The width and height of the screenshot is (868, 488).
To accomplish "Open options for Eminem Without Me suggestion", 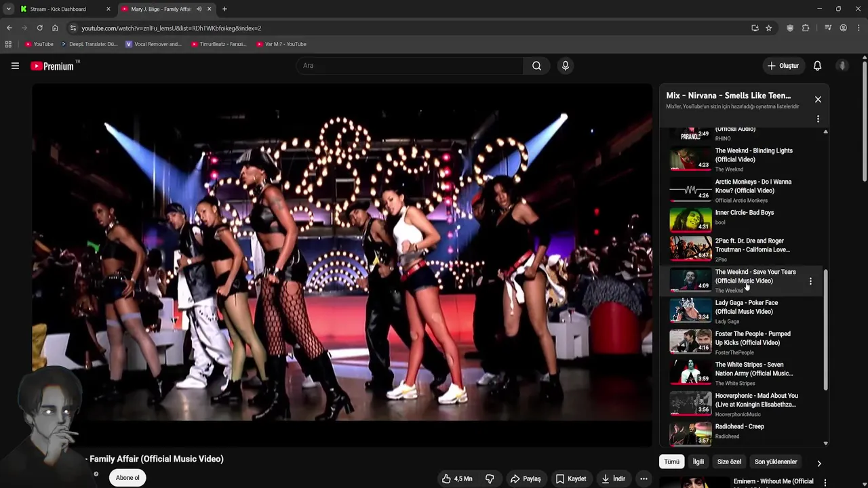I will 825,483.
